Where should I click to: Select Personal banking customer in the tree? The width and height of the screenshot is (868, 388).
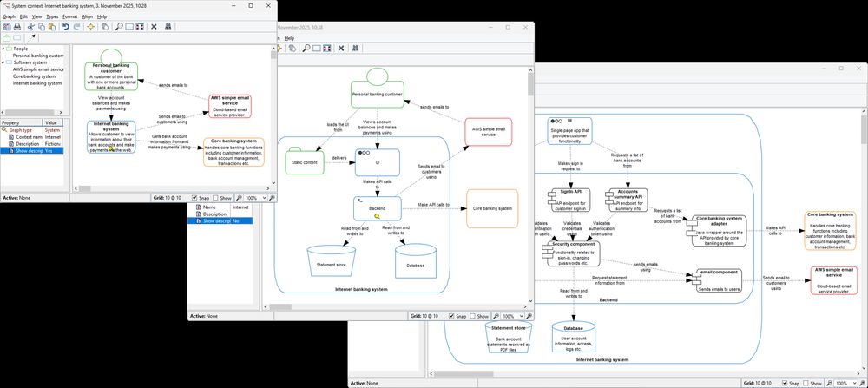(x=38, y=56)
